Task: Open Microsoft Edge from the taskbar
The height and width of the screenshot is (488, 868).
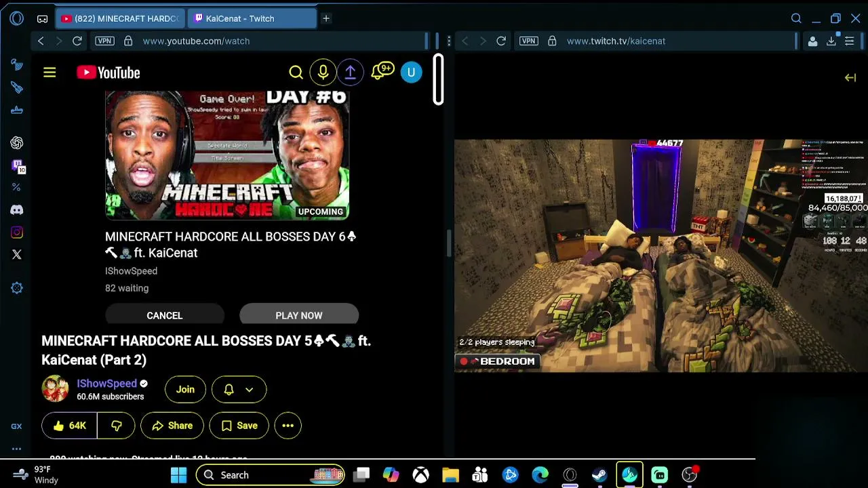Action: 540,475
